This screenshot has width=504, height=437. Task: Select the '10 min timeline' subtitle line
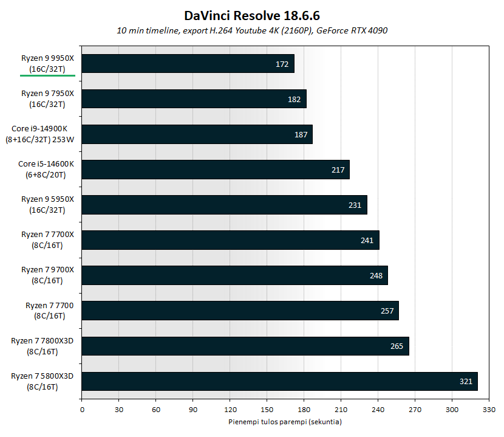pyautogui.click(x=252, y=30)
